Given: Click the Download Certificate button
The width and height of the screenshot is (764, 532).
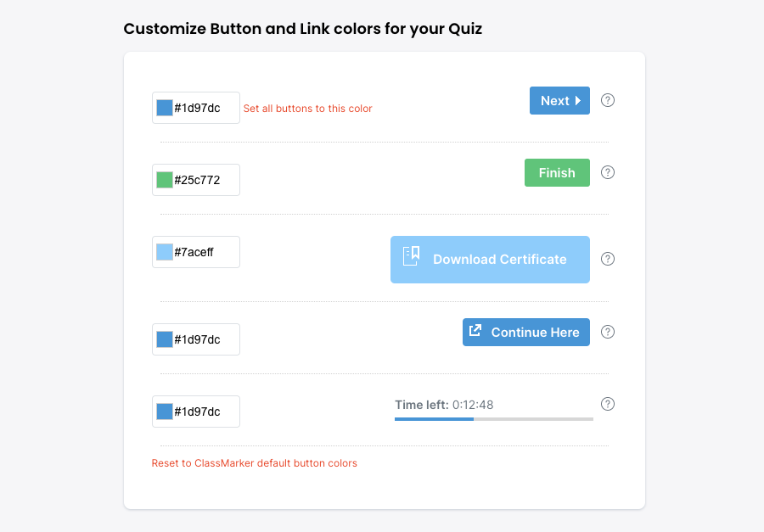Looking at the screenshot, I should point(490,260).
